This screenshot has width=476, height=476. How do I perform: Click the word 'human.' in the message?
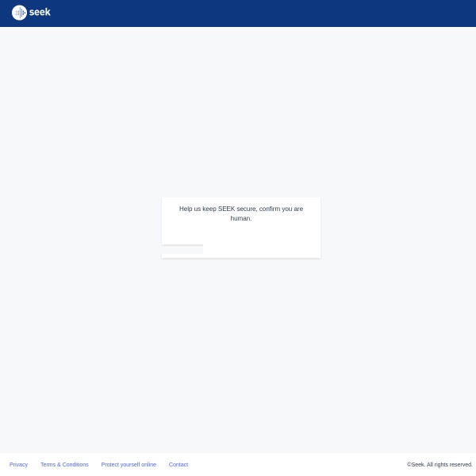coord(241,218)
